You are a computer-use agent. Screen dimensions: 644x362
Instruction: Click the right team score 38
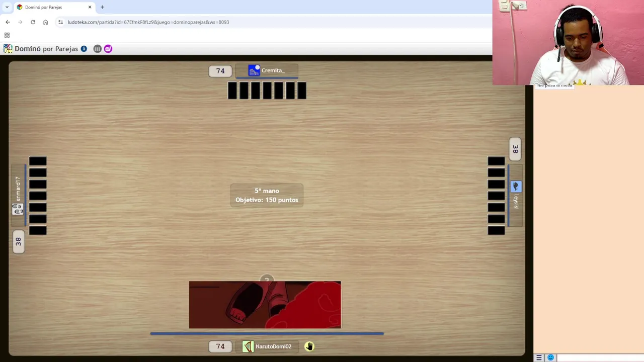pos(515,149)
